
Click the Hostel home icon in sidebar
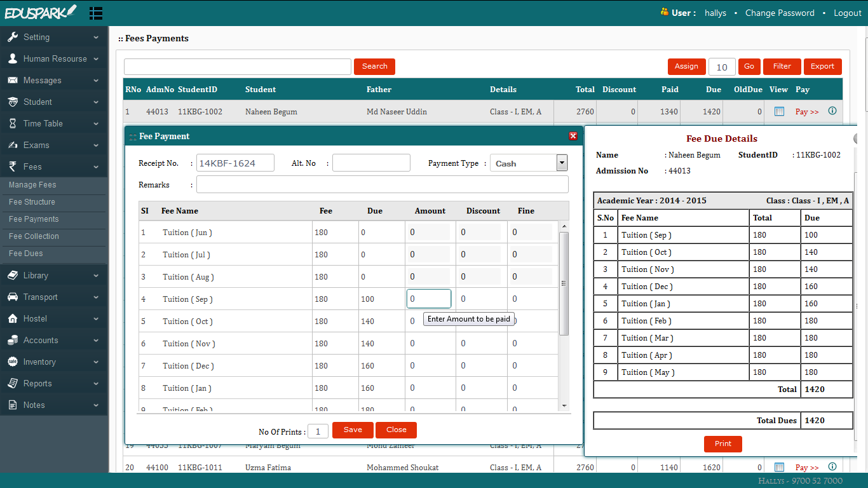[12, 319]
